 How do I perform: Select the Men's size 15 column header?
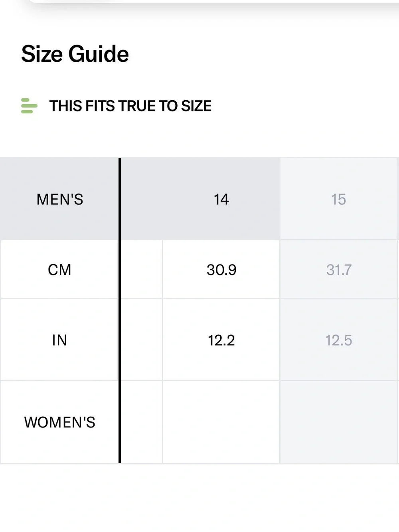[x=339, y=199]
